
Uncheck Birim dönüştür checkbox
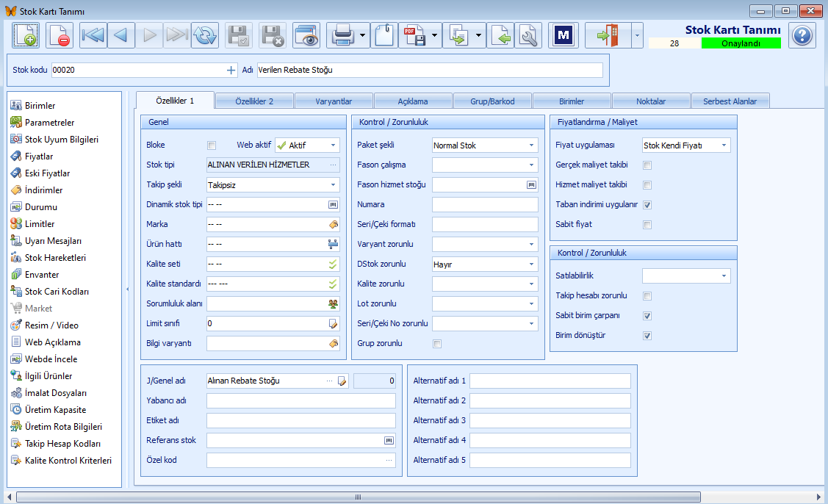(x=647, y=336)
